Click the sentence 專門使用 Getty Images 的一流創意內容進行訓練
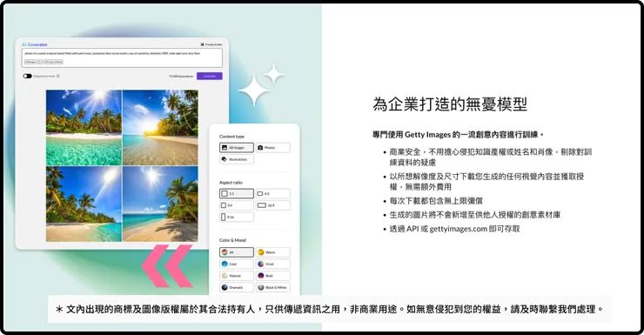Viewport: 644px width, 335px height. pos(459,135)
